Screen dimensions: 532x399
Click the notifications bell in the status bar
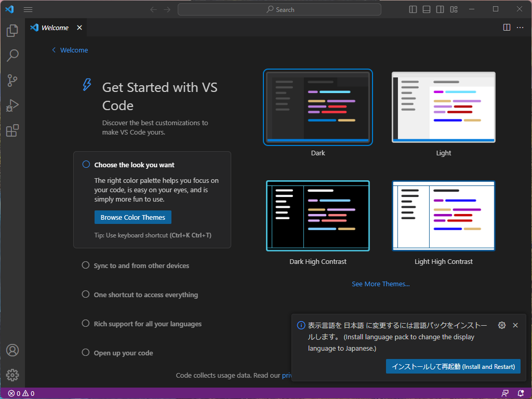pyautogui.click(x=521, y=393)
